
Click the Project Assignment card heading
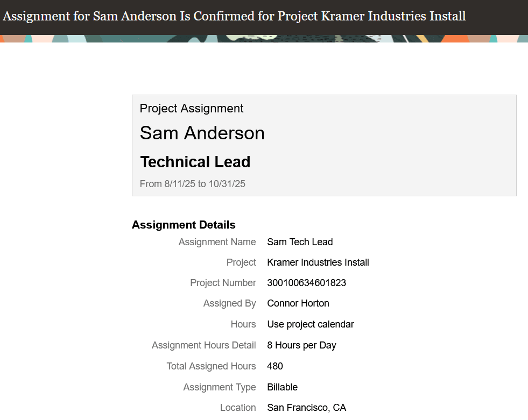pos(191,109)
